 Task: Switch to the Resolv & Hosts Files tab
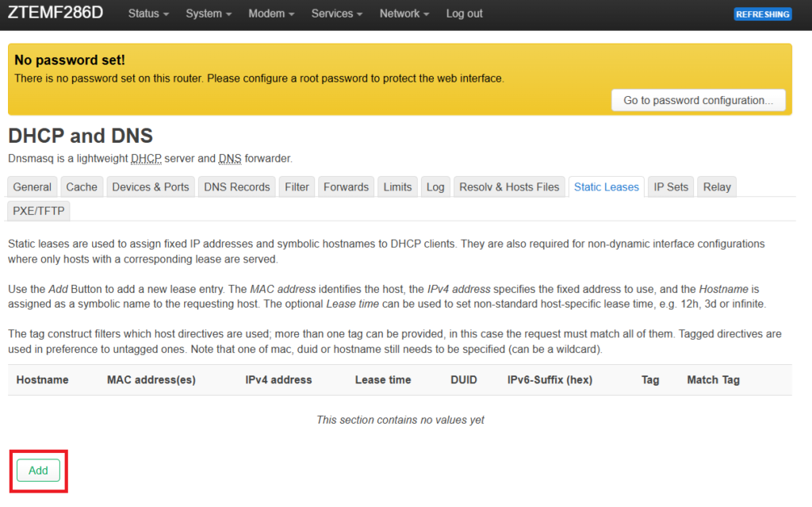(x=509, y=187)
